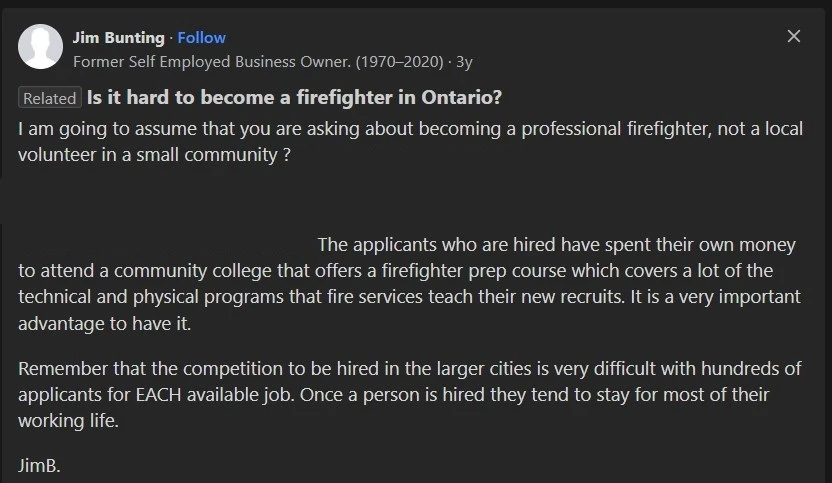The height and width of the screenshot is (483, 832).
Task: Close the answer popup with the X
Action: pyautogui.click(x=794, y=36)
